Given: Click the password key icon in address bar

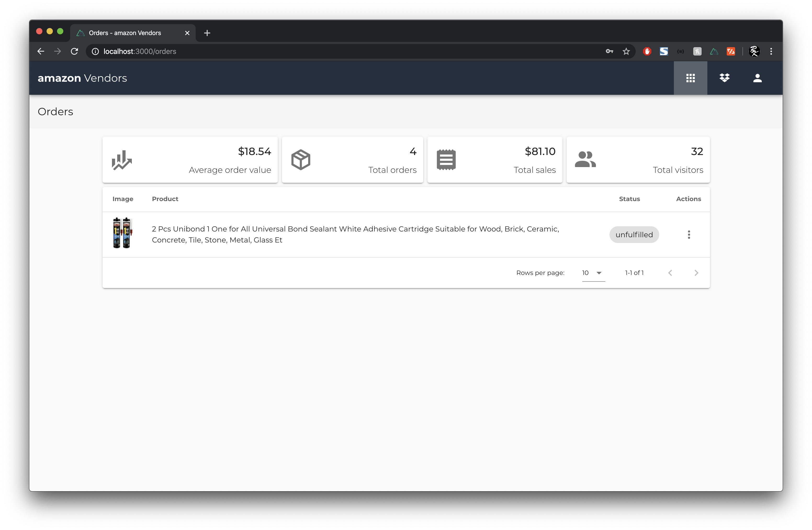Looking at the screenshot, I should pyautogui.click(x=609, y=52).
